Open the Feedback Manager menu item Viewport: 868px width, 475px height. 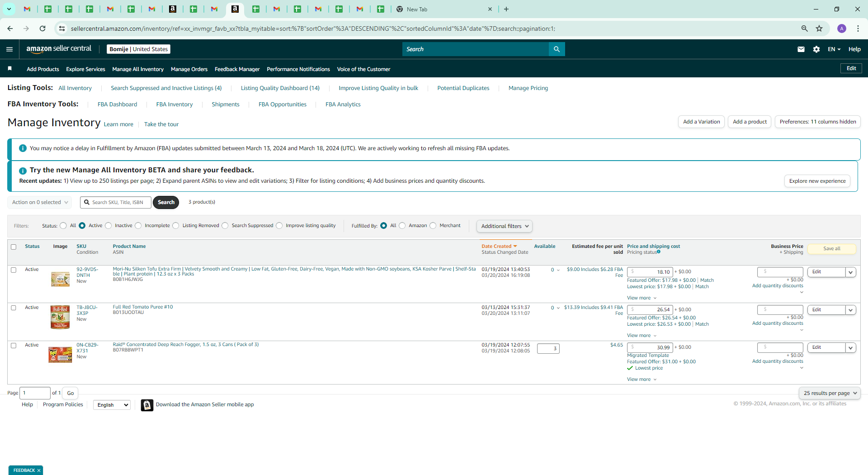pyautogui.click(x=237, y=69)
